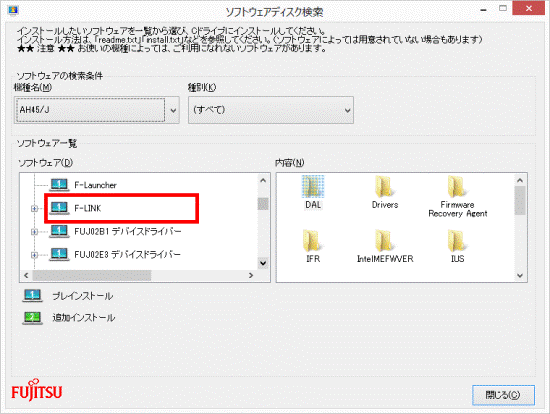Select FUJ02E3 デバイスドライバー entry
The height and width of the screenshot is (414, 550).
[x=128, y=254]
